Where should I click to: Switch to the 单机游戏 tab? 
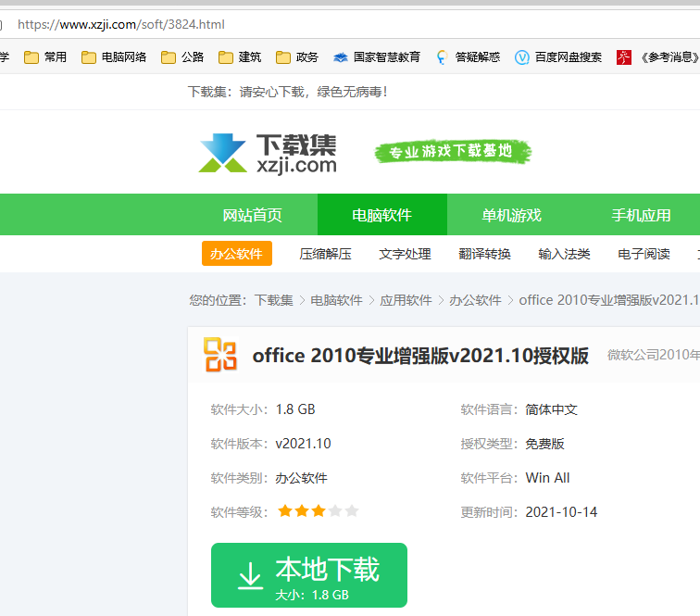[x=512, y=215]
